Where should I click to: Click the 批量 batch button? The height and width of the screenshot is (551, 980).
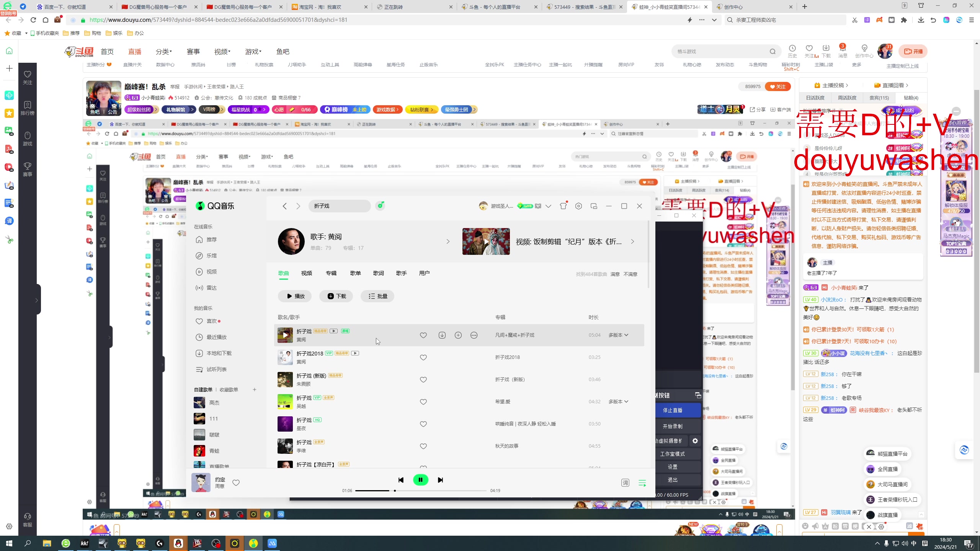point(377,296)
